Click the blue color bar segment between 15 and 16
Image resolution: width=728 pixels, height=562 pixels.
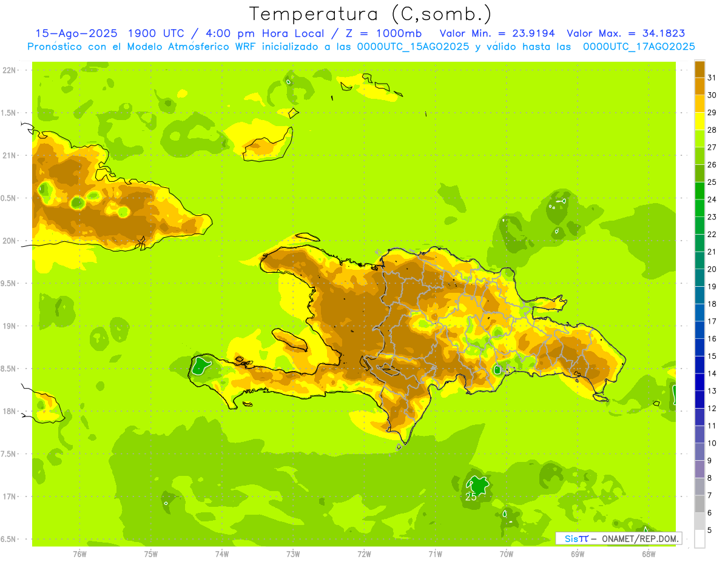pyautogui.click(x=699, y=347)
